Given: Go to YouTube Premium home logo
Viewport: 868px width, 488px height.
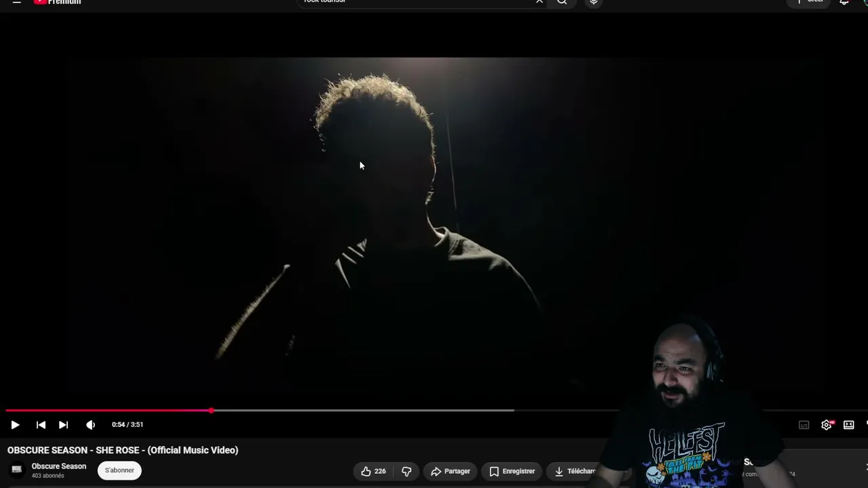Looking at the screenshot, I should pyautogui.click(x=57, y=2).
